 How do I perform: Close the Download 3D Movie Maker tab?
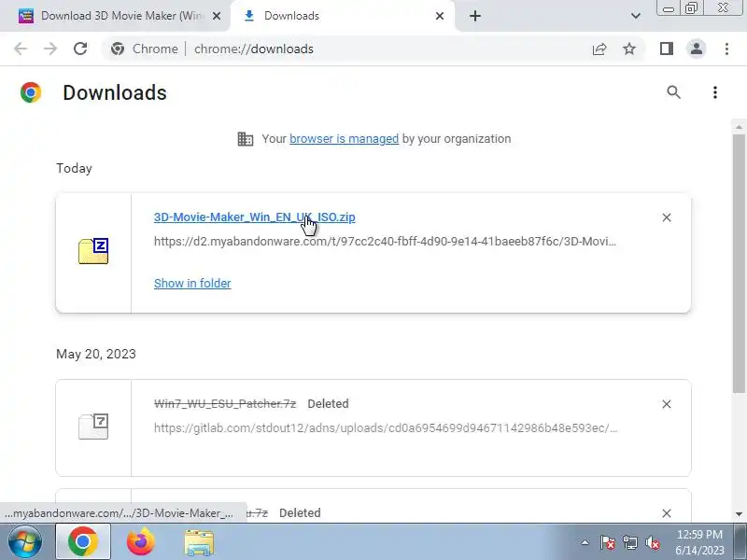pos(217,16)
